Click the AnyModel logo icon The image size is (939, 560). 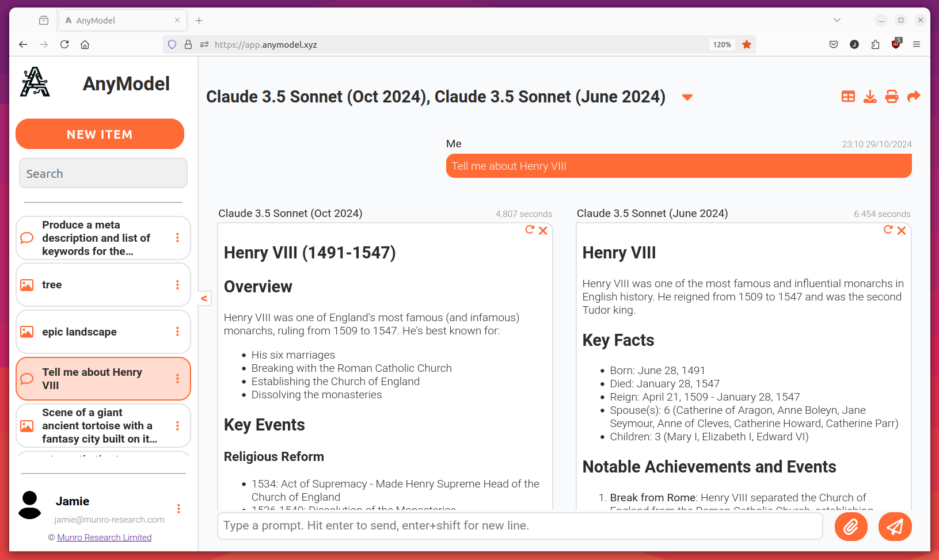coord(35,82)
